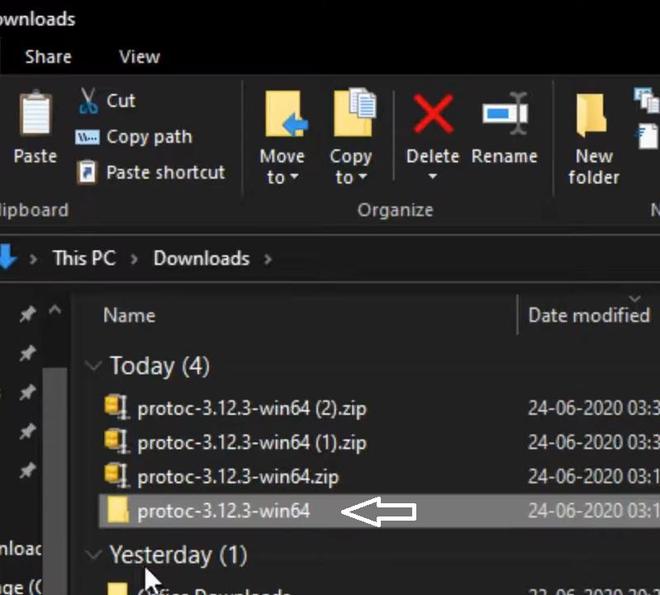Open the Delete dropdown arrow

[x=432, y=176]
